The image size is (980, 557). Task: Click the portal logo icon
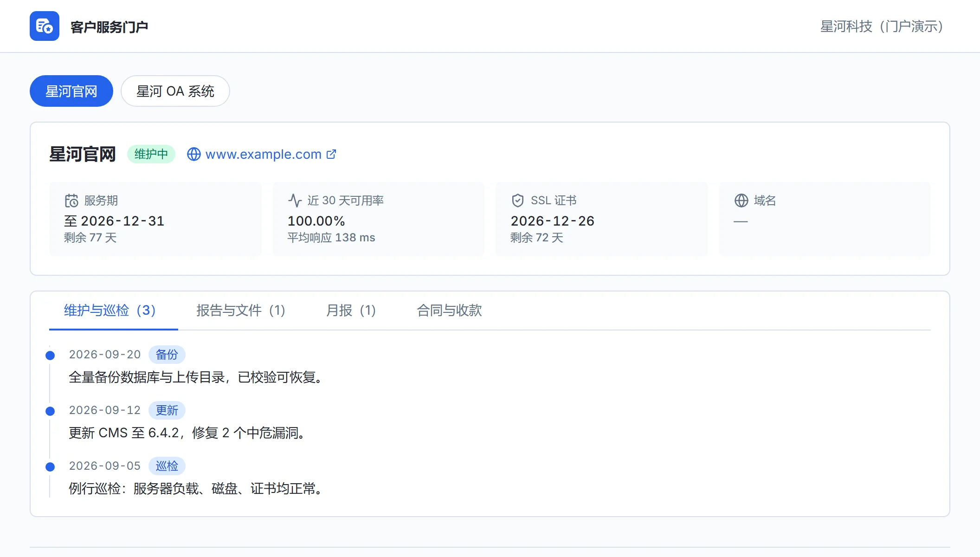[45, 26]
